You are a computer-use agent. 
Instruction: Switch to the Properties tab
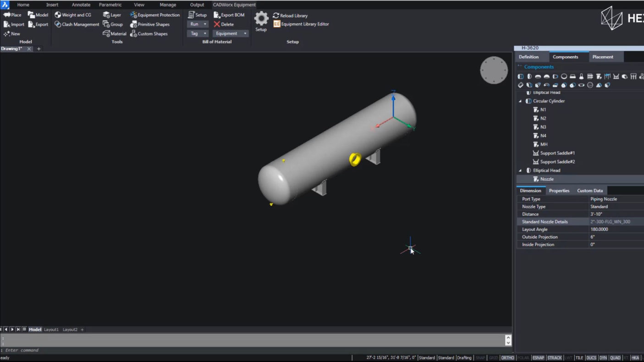[x=559, y=191]
